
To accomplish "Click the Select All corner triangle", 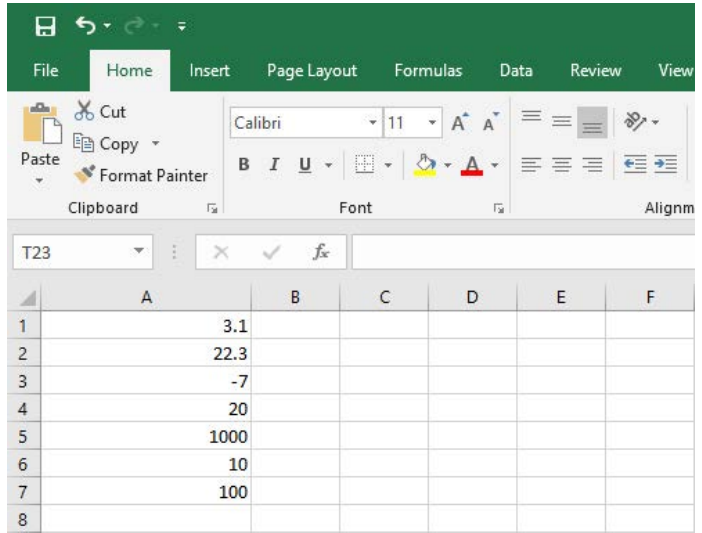I will [26, 297].
